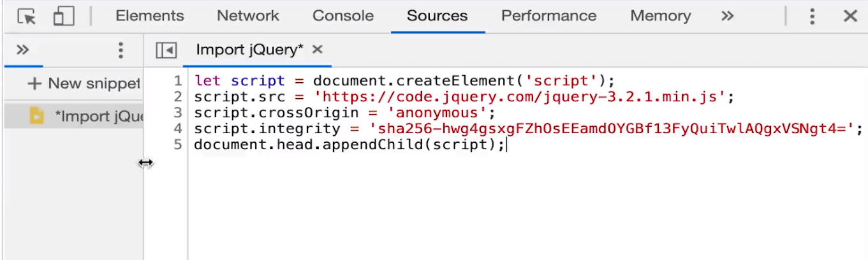
Task: Open the Console tab
Action: pyautogui.click(x=343, y=16)
